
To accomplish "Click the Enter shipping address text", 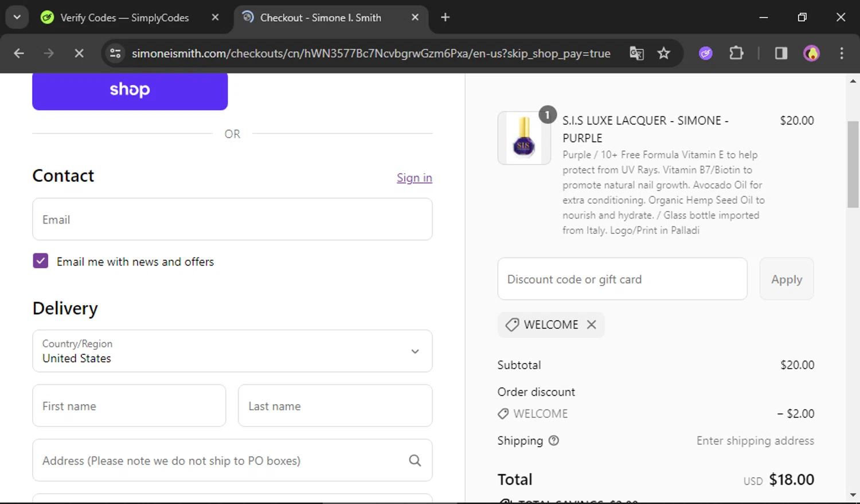I will pos(755,440).
